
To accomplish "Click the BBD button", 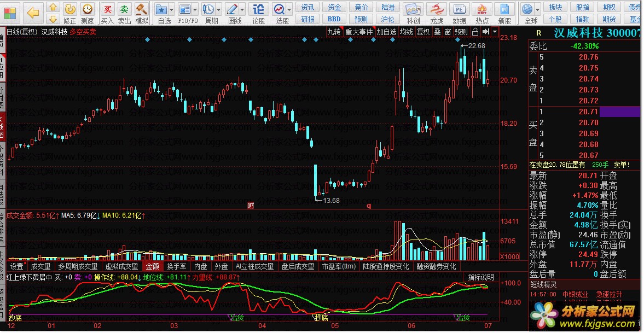I will click(334, 19).
